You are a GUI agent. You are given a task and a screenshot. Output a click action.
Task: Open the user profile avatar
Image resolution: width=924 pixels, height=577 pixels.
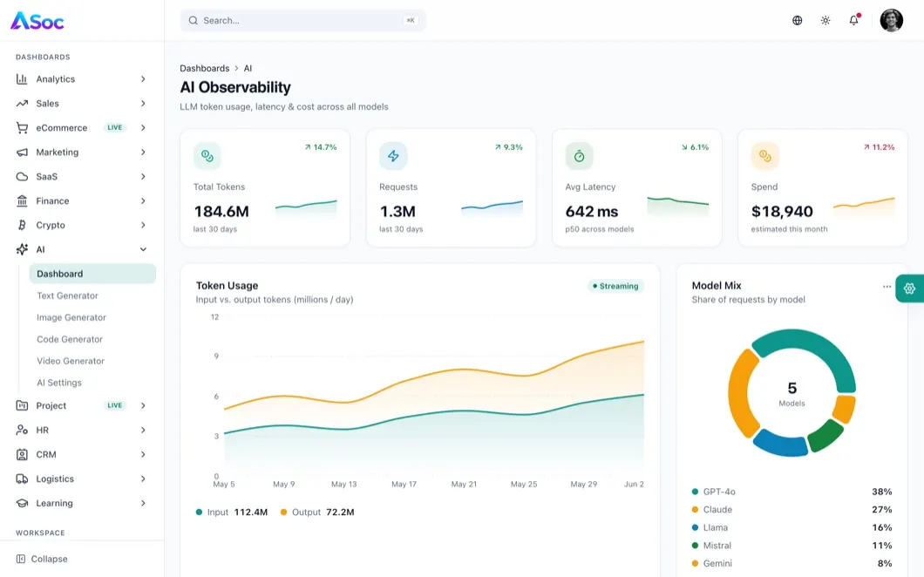[x=892, y=21]
